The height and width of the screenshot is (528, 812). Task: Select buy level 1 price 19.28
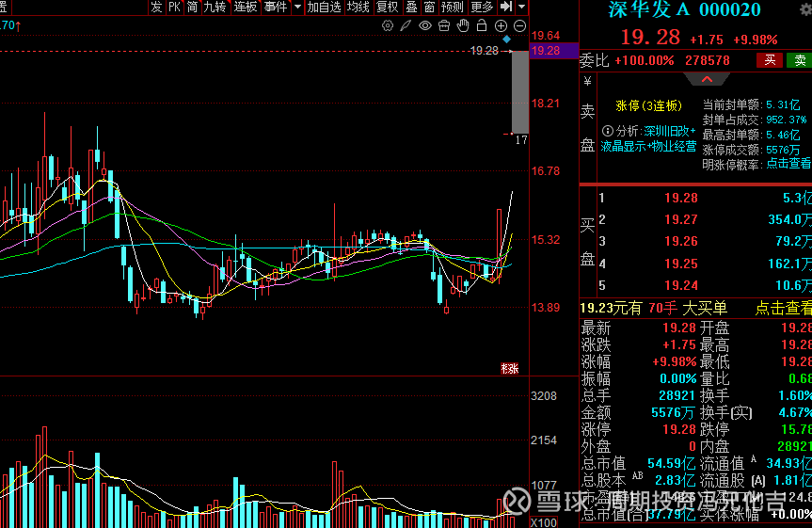pyautogui.click(x=681, y=198)
